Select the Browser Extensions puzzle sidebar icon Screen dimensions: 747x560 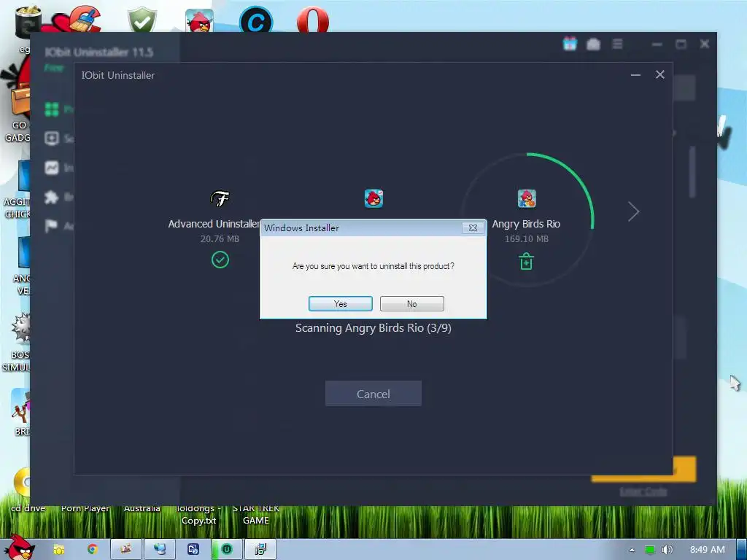pos(52,197)
